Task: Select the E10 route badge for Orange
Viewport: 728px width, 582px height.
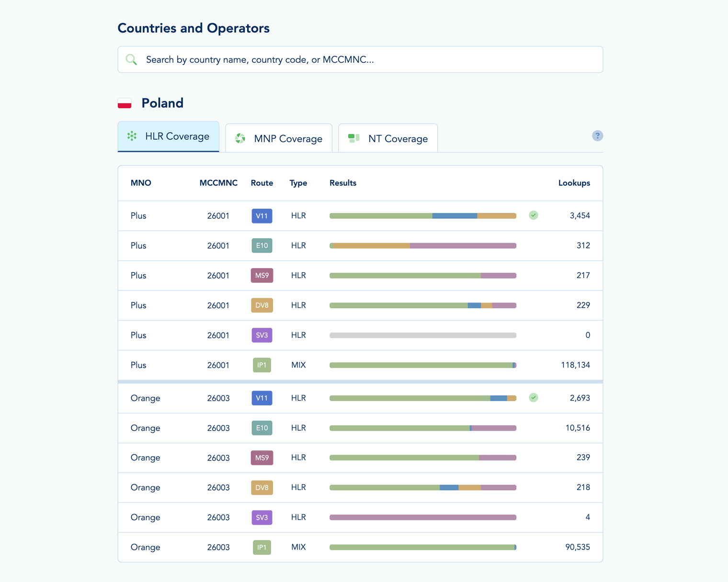Action: [262, 428]
